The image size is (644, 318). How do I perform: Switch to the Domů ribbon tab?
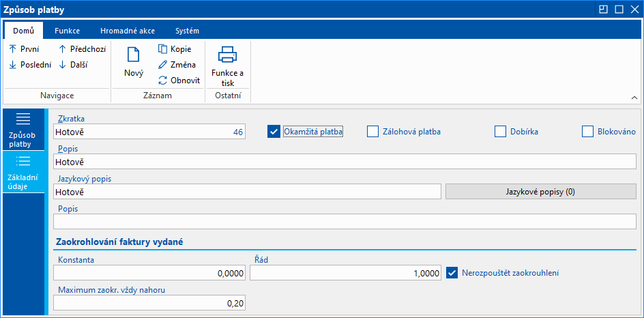23,31
